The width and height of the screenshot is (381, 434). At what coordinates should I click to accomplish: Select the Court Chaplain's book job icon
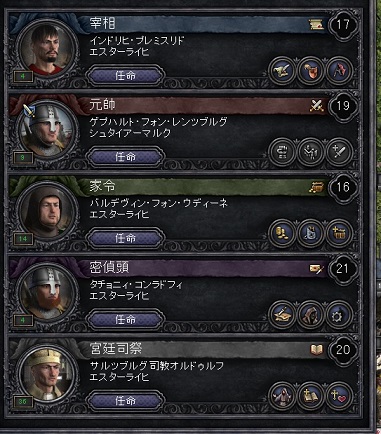310,396
